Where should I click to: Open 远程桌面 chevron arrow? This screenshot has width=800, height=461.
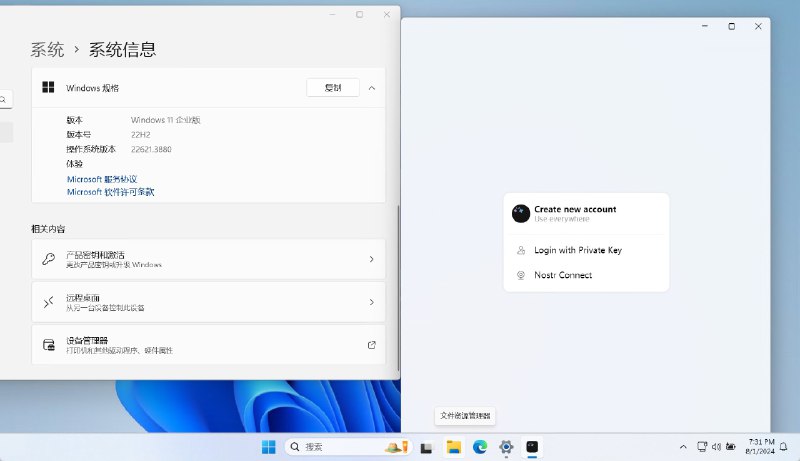point(371,302)
